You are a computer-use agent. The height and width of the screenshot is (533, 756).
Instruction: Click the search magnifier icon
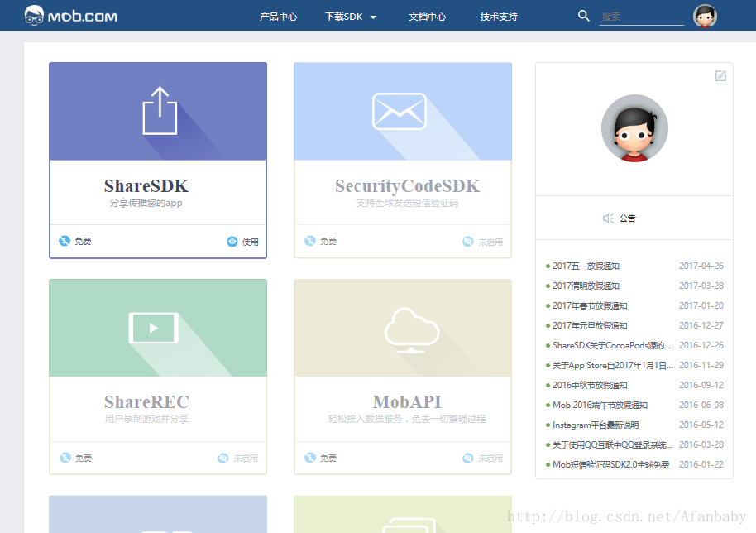pyautogui.click(x=583, y=16)
